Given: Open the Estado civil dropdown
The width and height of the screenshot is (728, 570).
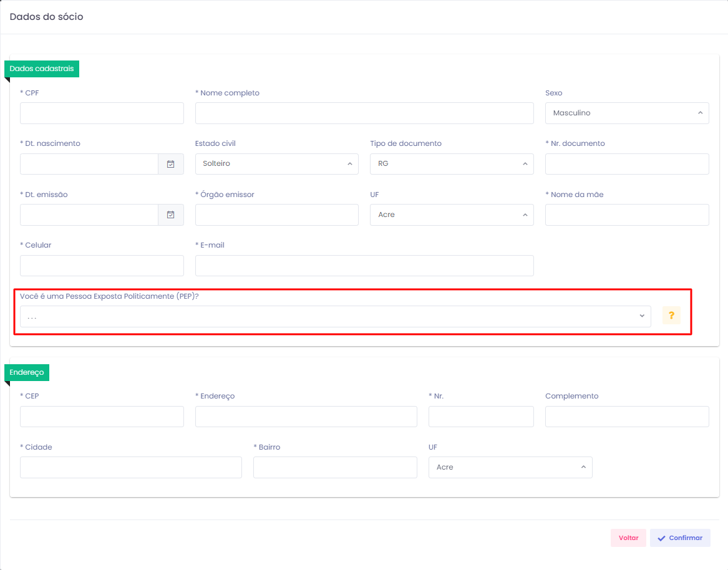Looking at the screenshot, I should click(276, 164).
